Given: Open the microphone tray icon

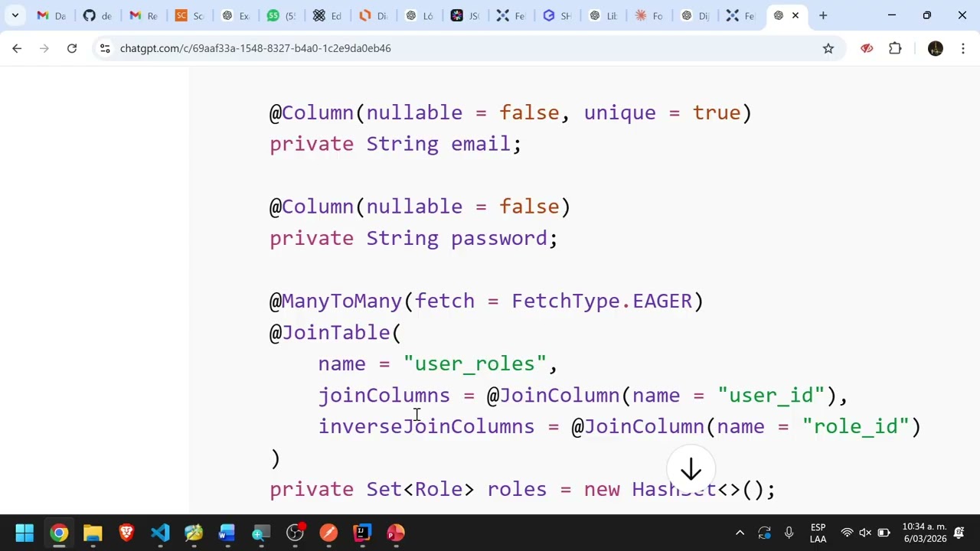Looking at the screenshot, I should pos(789,533).
